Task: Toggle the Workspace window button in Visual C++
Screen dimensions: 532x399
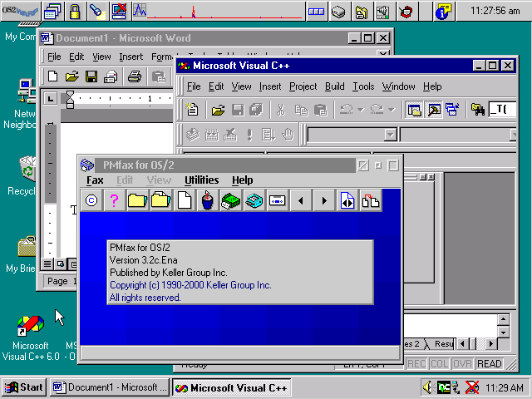Action: 414,110
